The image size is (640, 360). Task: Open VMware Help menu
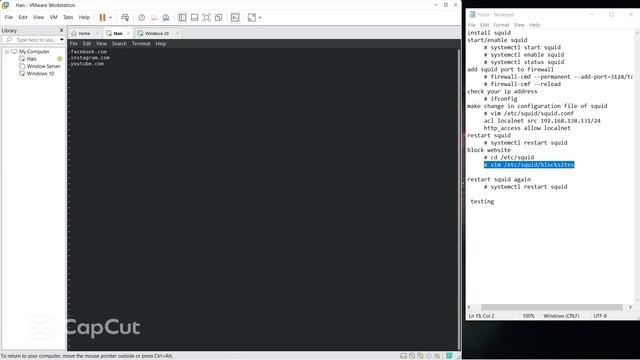(x=84, y=18)
